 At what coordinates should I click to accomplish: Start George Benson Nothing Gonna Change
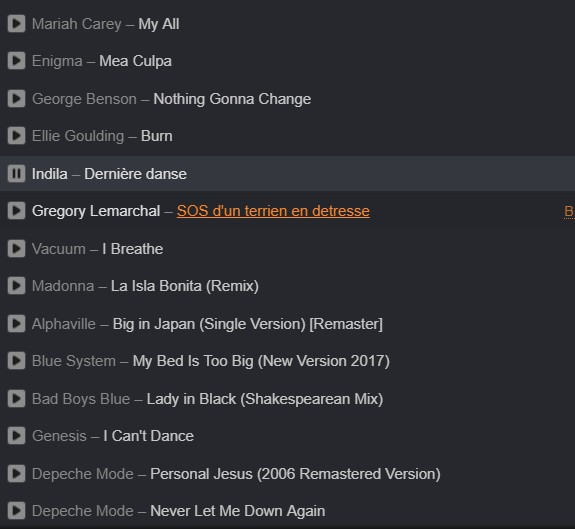click(17, 99)
